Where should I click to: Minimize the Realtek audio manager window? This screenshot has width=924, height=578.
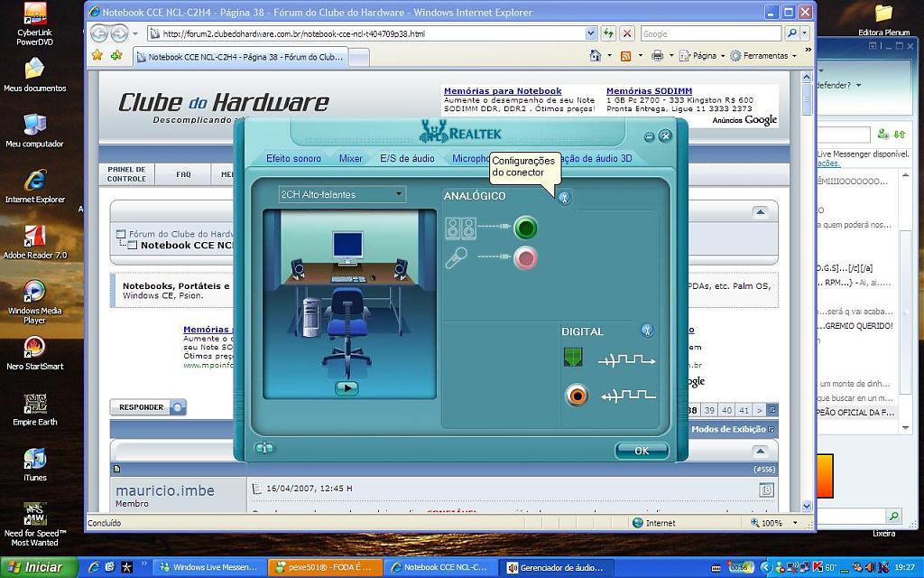tap(649, 137)
